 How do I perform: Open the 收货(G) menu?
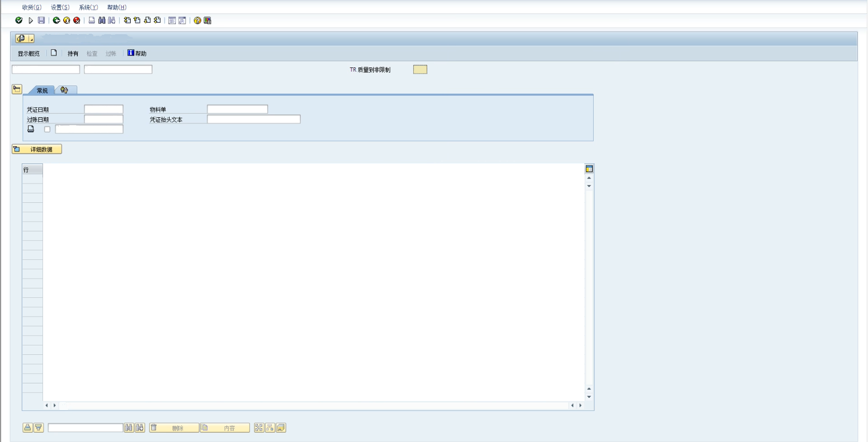[x=31, y=7]
